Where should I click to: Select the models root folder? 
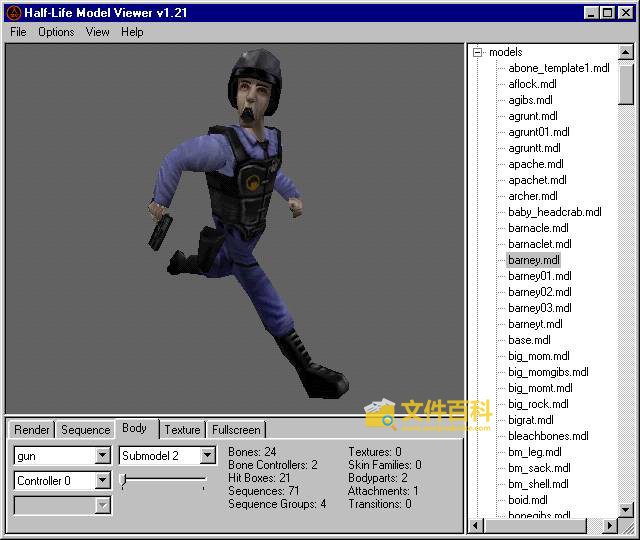click(506, 52)
